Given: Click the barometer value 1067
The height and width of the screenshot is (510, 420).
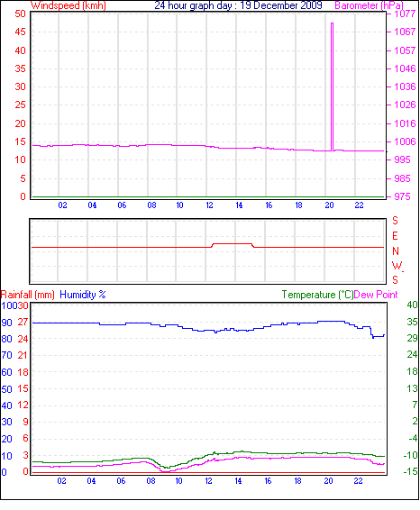Looking at the screenshot, I should pyautogui.click(x=405, y=32).
